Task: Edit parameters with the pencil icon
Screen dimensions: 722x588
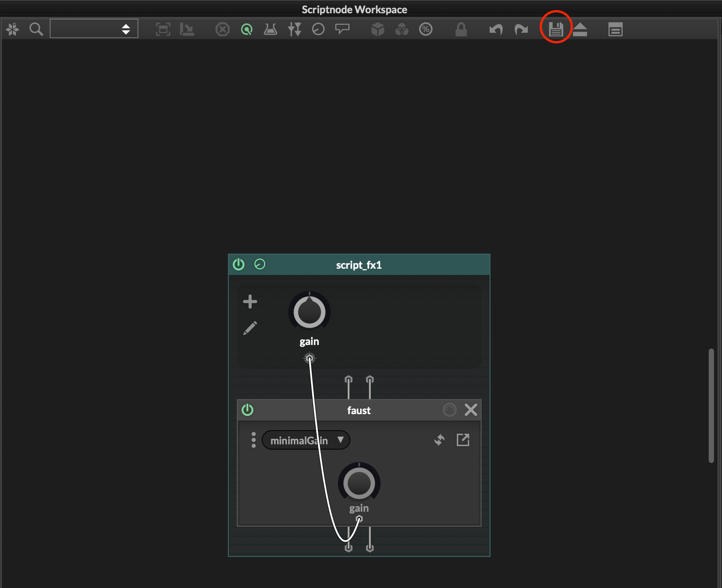Action: 250,328
